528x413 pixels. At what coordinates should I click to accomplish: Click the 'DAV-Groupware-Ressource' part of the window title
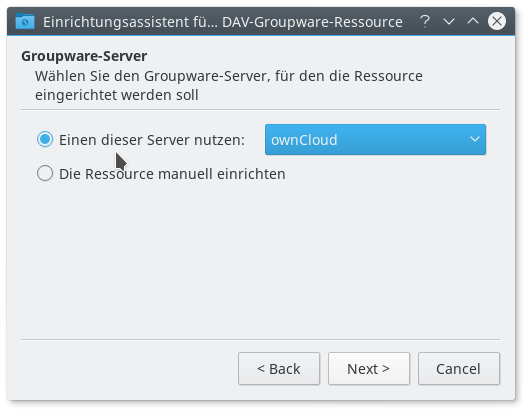(x=312, y=22)
